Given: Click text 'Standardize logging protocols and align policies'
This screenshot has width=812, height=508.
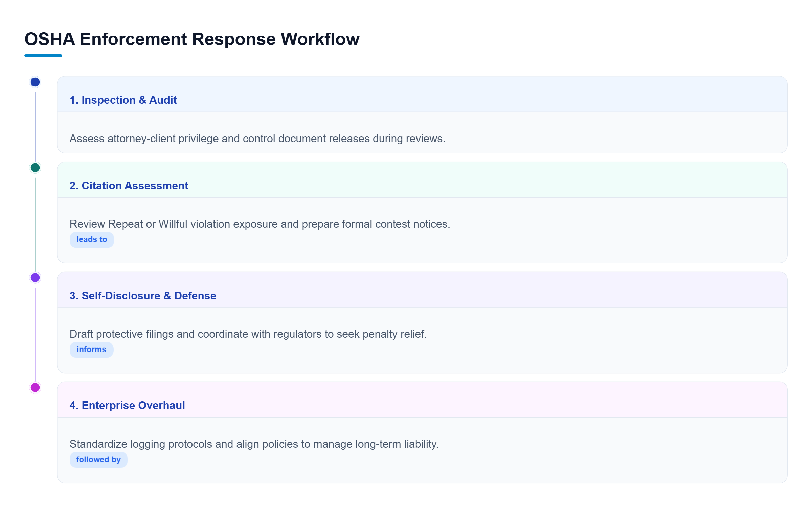Looking at the screenshot, I should [184, 444].
